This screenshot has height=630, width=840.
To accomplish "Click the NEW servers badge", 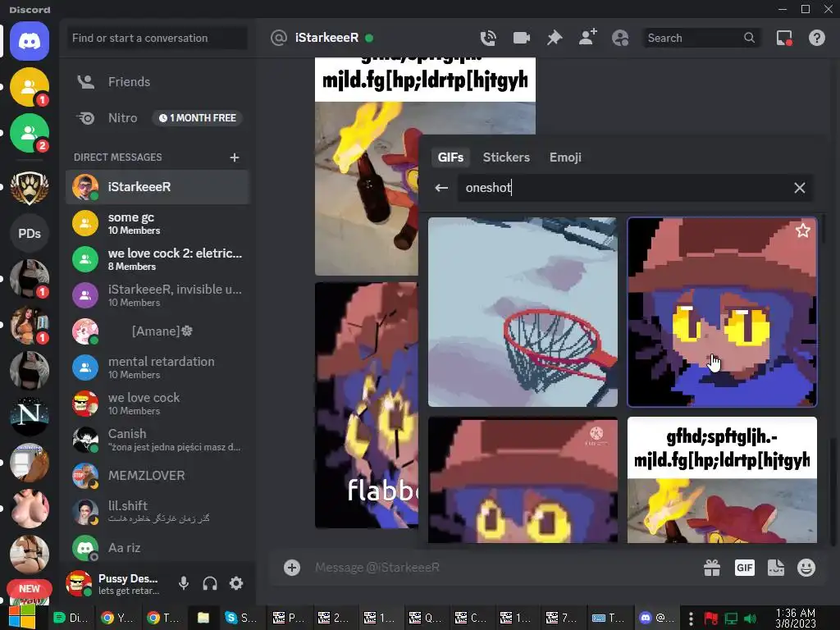I will pyautogui.click(x=30, y=589).
